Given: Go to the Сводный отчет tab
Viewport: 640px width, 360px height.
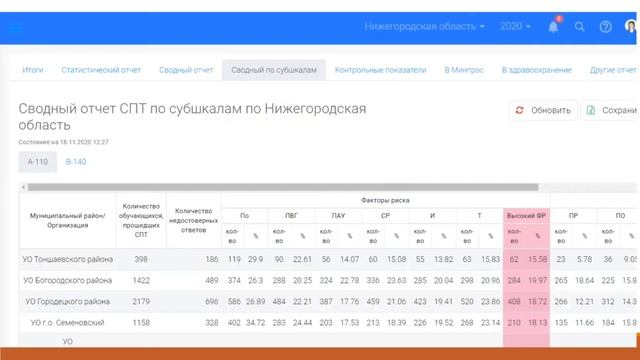Looking at the screenshot, I should (186, 70).
